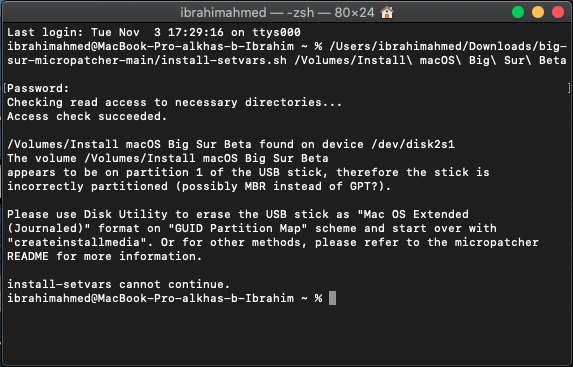Click 'install-setvars cannot continue.' message
This screenshot has width=573, height=367.
click(x=119, y=284)
